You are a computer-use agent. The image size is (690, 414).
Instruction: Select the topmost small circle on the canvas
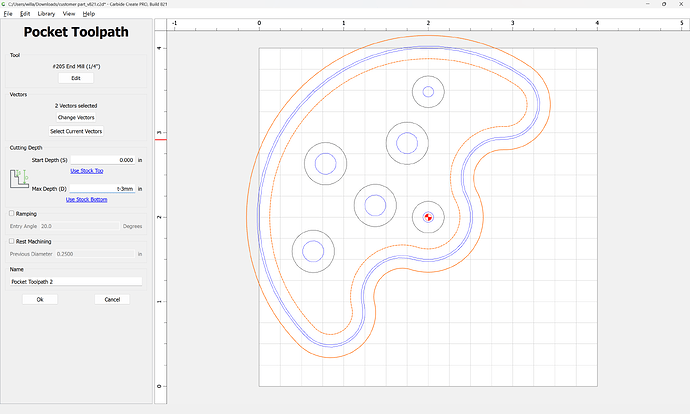coord(428,92)
